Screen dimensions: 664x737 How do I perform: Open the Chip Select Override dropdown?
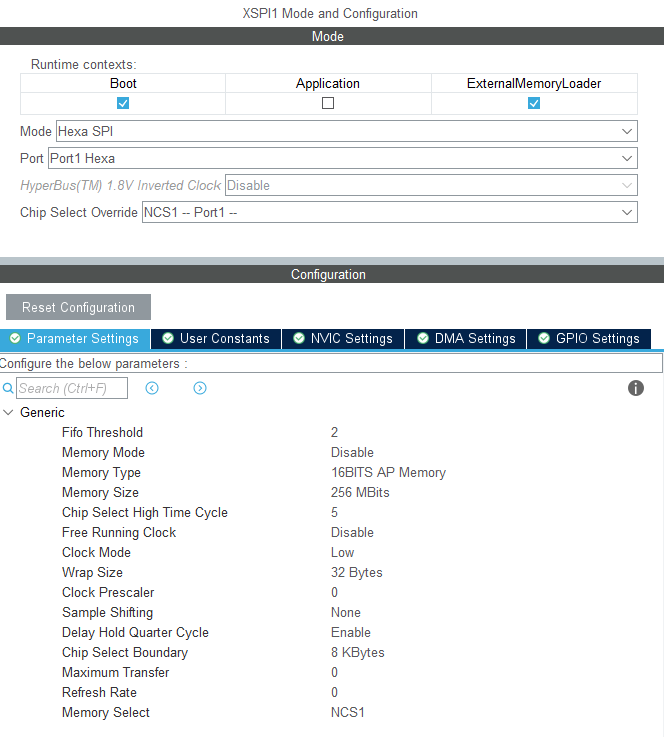coord(390,212)
